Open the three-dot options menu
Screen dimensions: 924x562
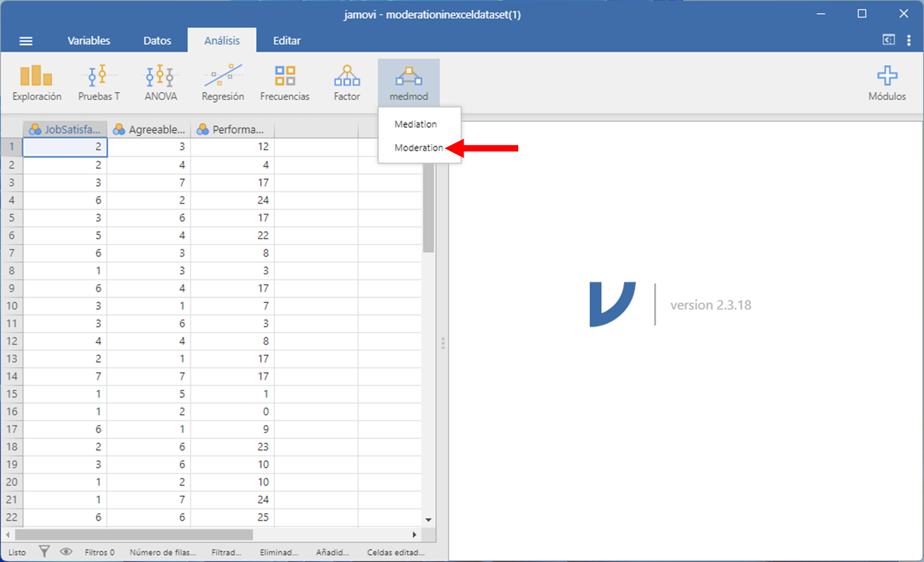tap(908, 40)
